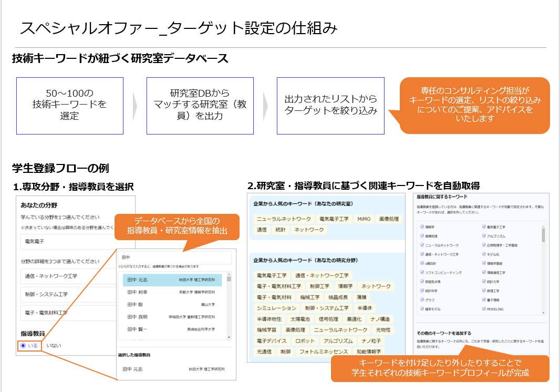Open the 制御・システム工学 detail selector

point(68,294)
